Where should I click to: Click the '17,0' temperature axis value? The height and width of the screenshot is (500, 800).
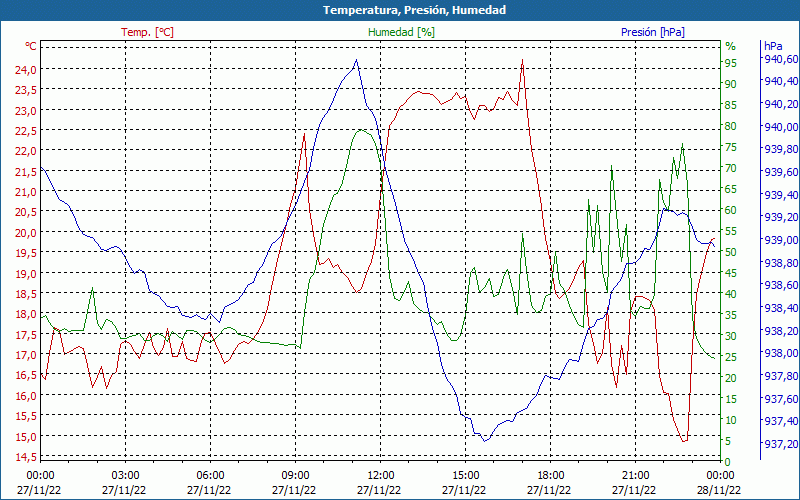26,355
